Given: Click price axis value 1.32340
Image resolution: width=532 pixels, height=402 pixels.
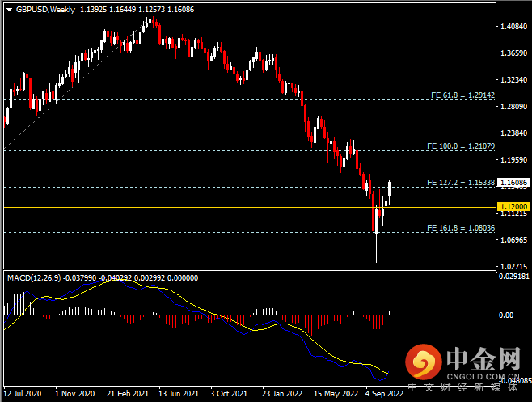Looking at the screenshot, I should click(514, 80).
